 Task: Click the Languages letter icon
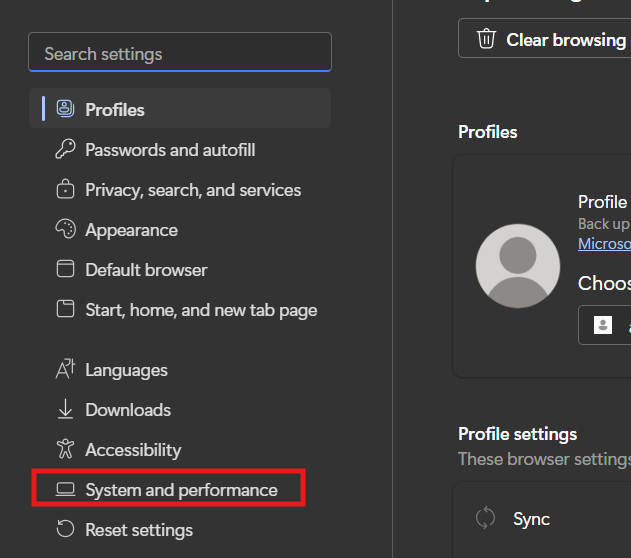pyautogui.click(x=65, y=369)
